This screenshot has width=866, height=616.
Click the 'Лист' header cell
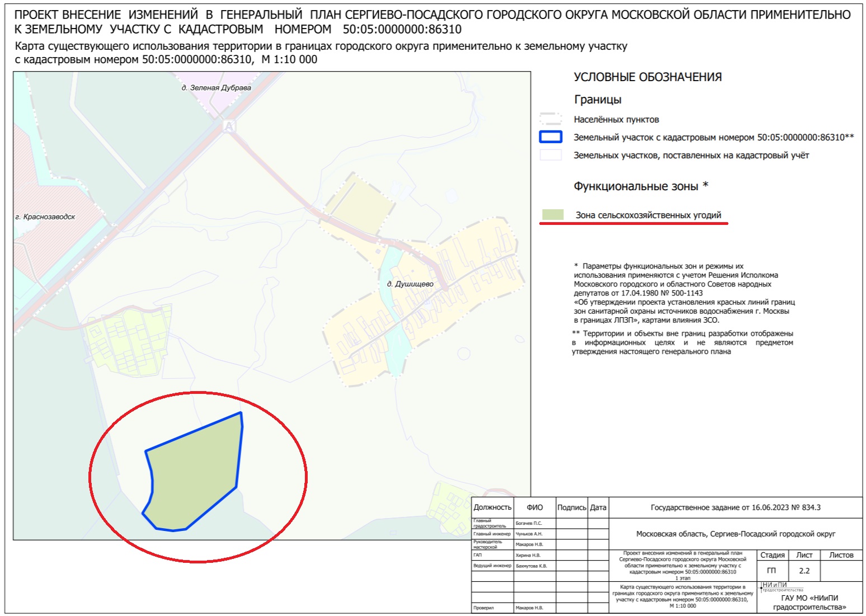coord(804,555)
